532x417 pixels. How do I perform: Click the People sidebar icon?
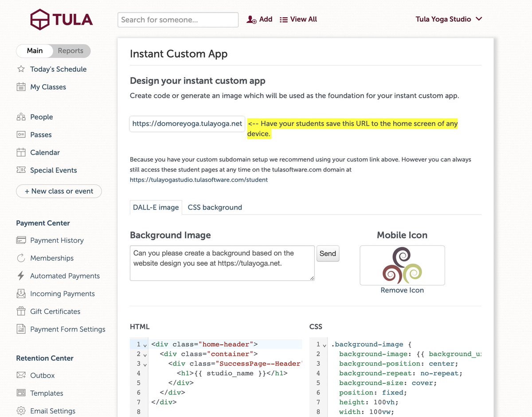tap(21, 117)
